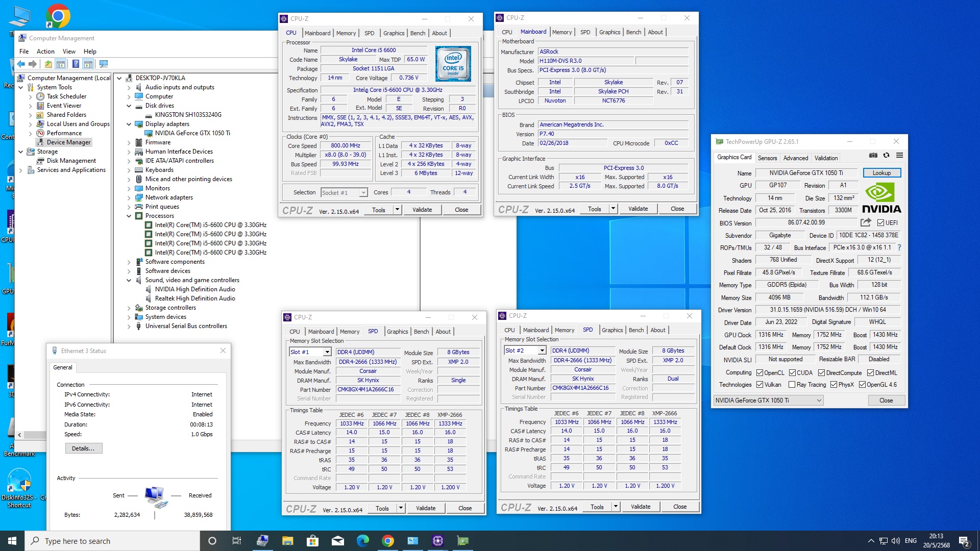This screenshot has height=551, width=980.
Task: Open Memory tab in the CPU-Z processor window
Action: [x=346, y=33]
